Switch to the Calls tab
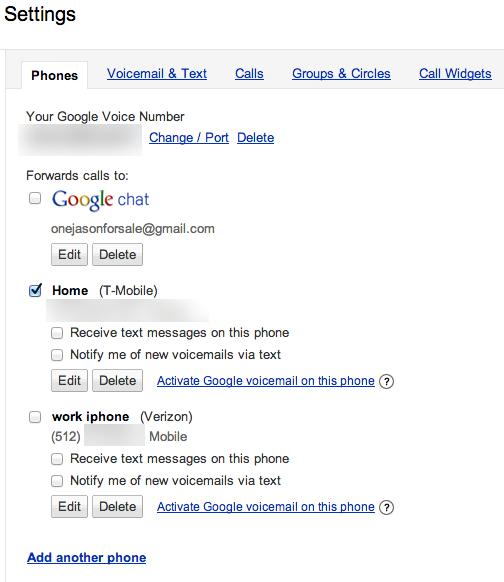The image size is (504, 582). click(249, 73)
